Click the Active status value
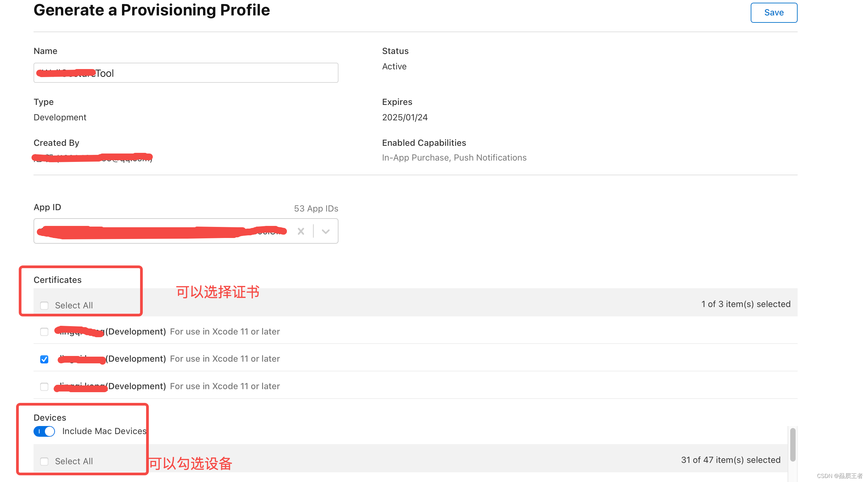 pos(394,66)
